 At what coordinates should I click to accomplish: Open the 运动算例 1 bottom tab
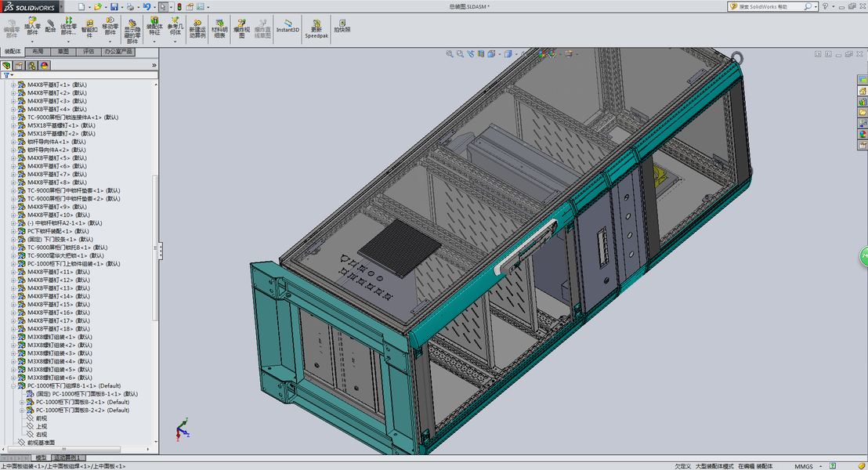[x=68, y=457]
